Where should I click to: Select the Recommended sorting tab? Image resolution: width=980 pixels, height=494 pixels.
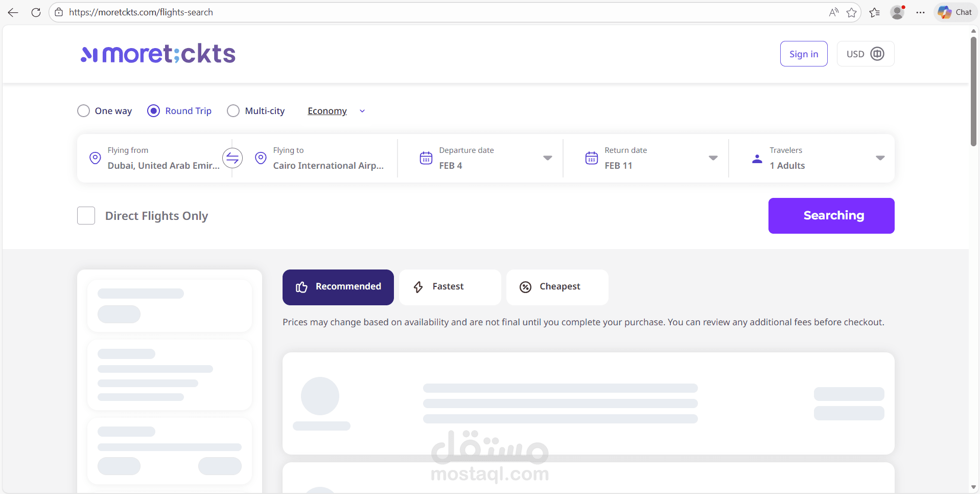[338, 287]
